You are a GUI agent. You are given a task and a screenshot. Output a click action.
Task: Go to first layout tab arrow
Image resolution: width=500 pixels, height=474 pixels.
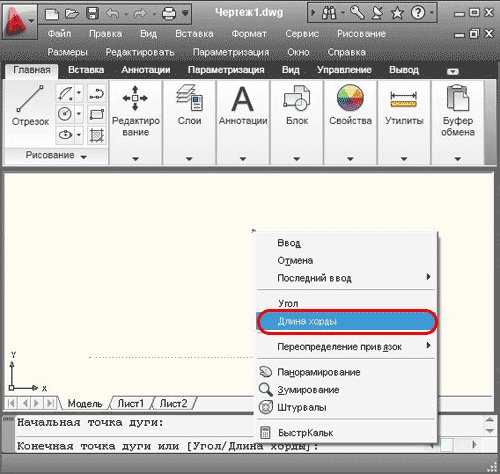pyautogui.click(x=11, y=403)
